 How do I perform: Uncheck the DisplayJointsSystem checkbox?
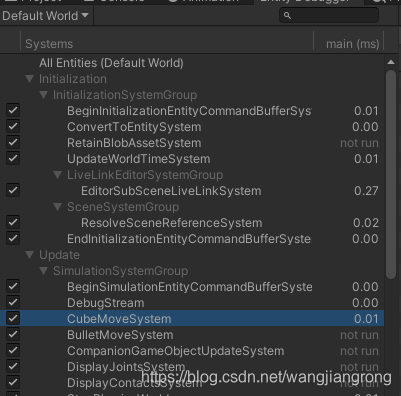pyautogui.click(x=13, y=367)
